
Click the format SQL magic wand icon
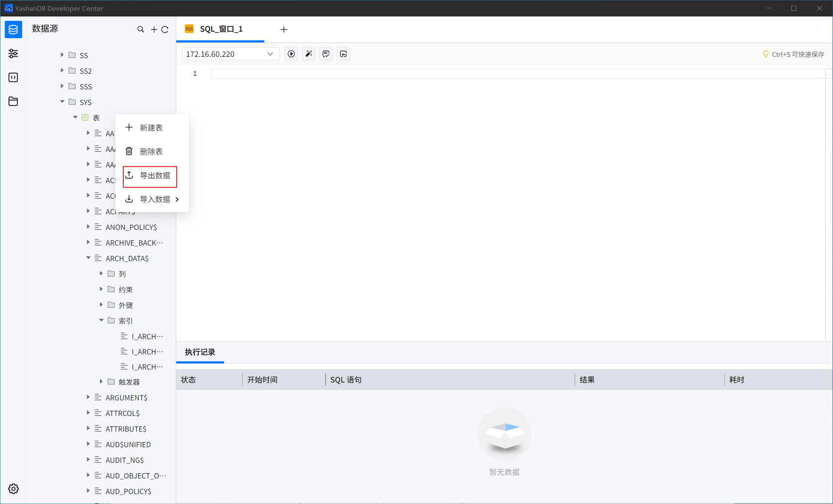[x=309, y=54]
